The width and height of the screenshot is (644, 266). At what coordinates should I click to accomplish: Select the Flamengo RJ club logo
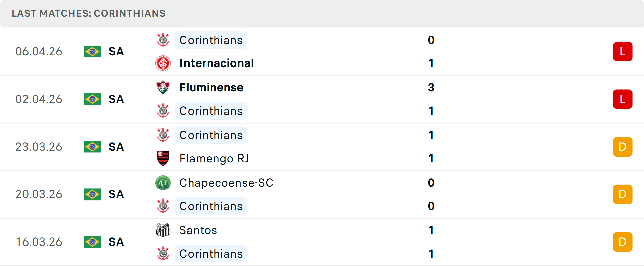(x=163, y=158)
